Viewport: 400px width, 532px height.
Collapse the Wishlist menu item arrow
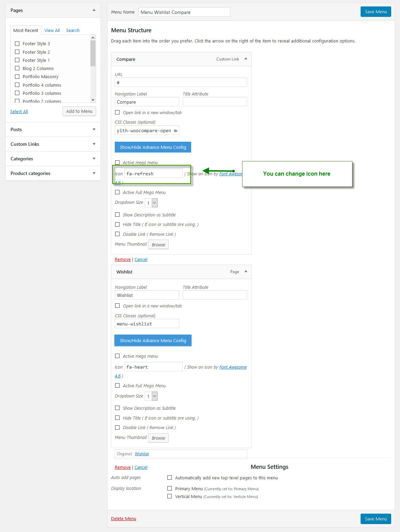246,271
